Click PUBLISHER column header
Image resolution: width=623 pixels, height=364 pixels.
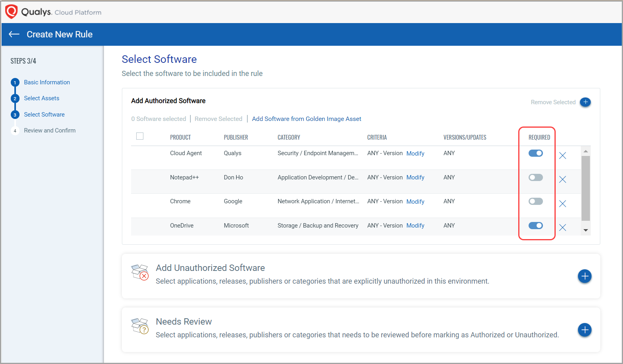tap(236, 137)
